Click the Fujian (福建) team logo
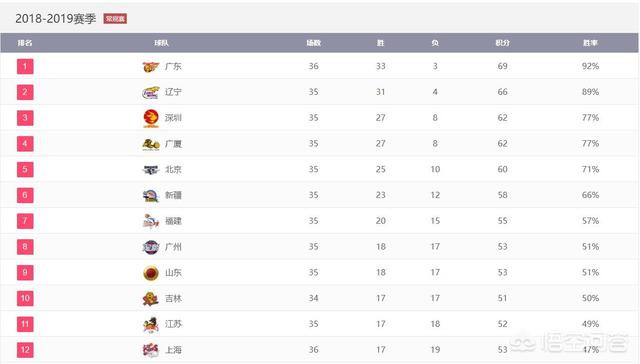640x364 pixels. click(151, 221)
